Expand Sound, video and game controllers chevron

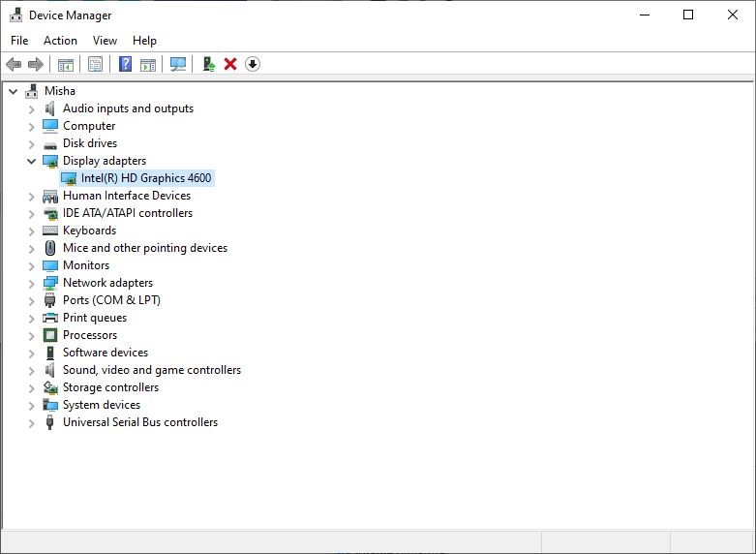click(x=31, y=371)
